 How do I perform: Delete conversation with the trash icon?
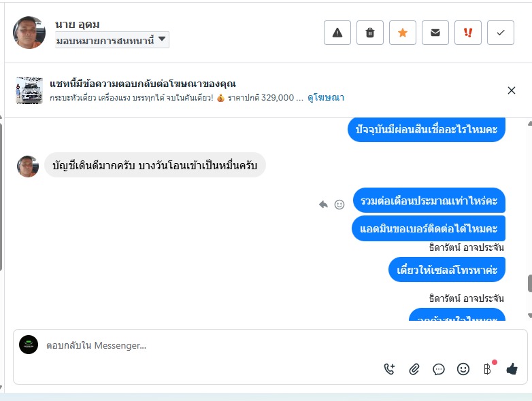(x=370, y=33)
